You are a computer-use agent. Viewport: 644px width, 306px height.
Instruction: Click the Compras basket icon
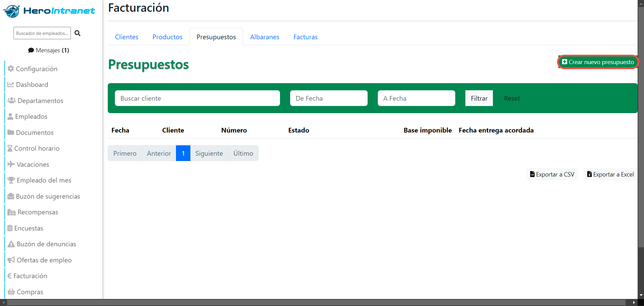(11, 292)
